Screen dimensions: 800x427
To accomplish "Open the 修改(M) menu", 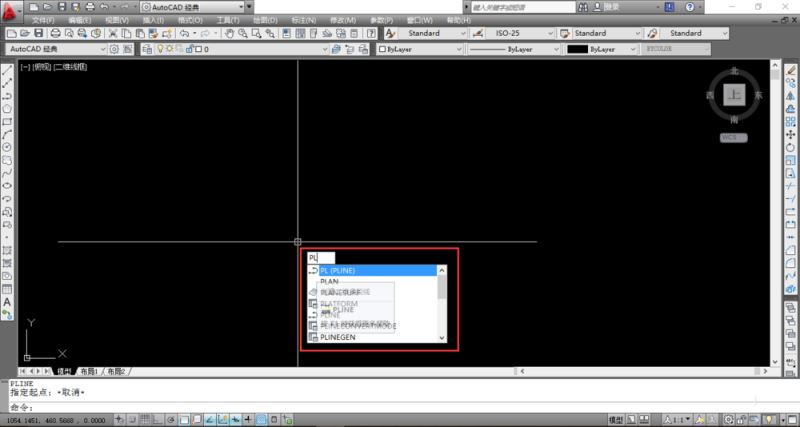I will point(343,20).
